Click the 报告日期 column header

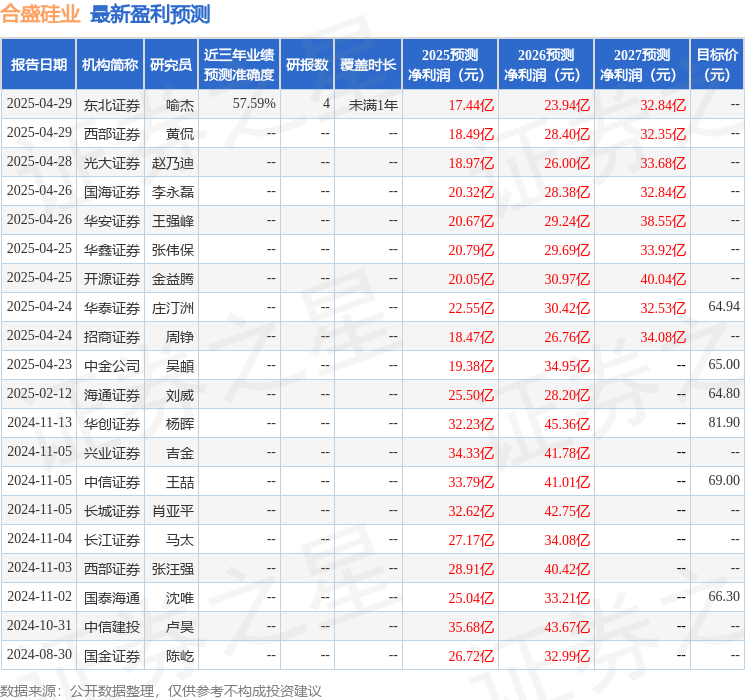[38, 65]
